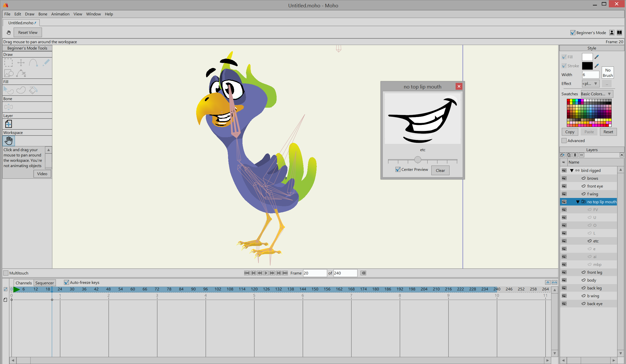The height and width of the screenshot is (364, 626).
Task: Click the new layer icon in Layers panel
Action: 563,155
